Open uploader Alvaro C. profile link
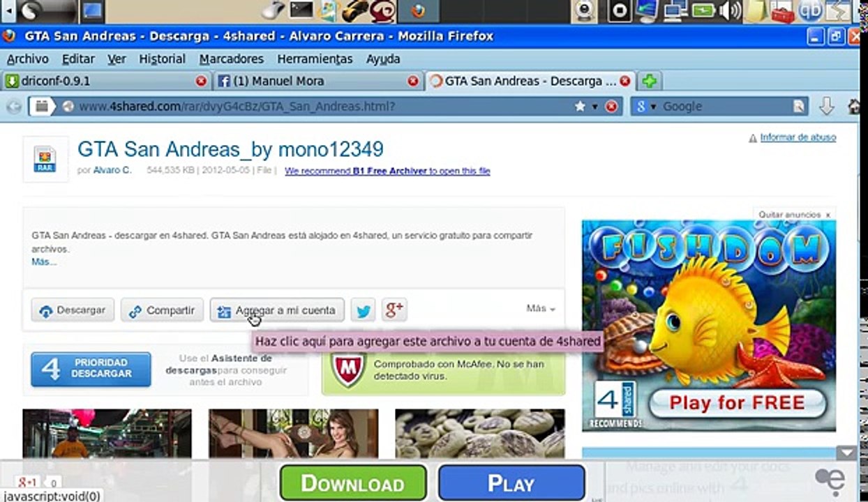 (x=112, y=170)
